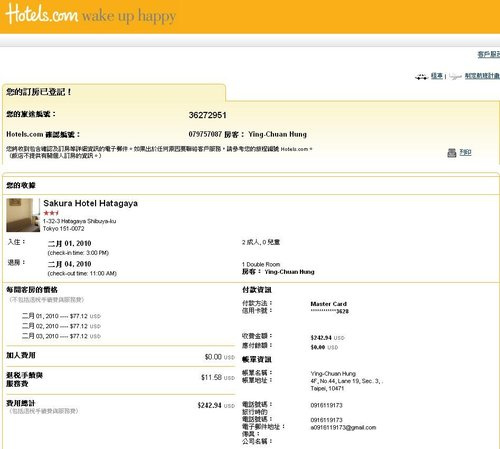Click the 租車 car rental link
This screenshot has width=500, height=449.
[x=437, y=76]
